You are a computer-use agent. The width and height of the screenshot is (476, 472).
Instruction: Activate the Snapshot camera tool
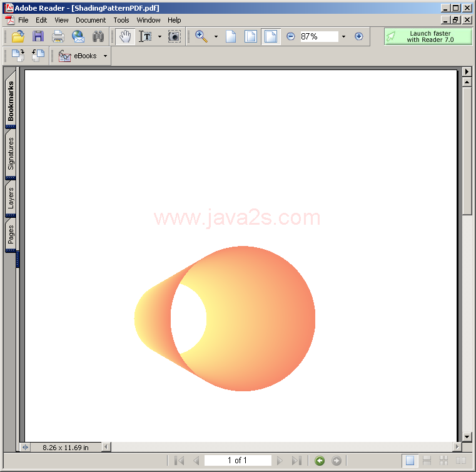[x=175, y=36]
